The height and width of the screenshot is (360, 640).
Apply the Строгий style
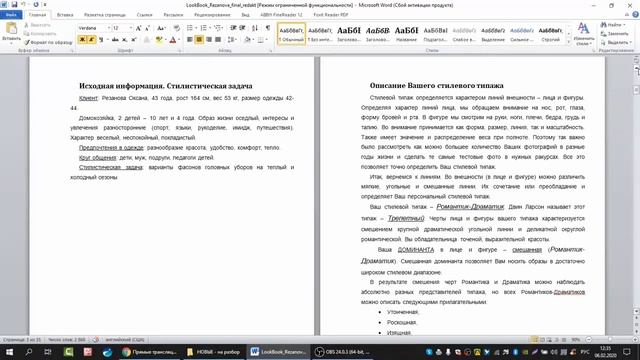click(550, 33)
